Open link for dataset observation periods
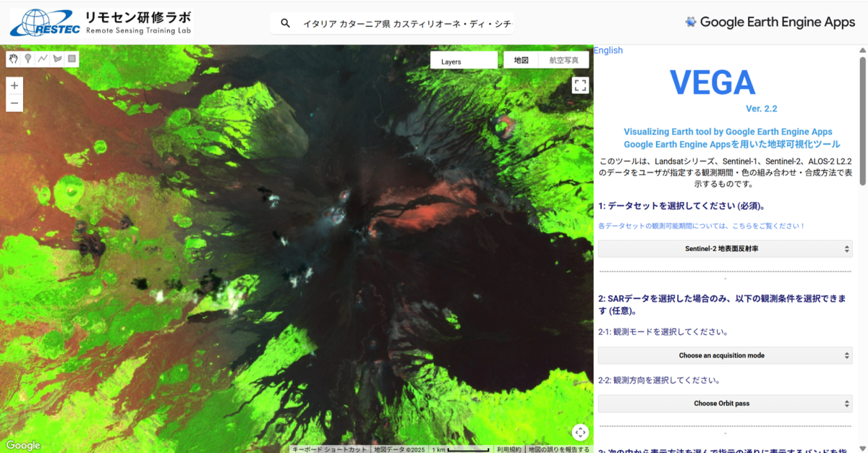Screen dimensions: 868x453 [702, 226]
